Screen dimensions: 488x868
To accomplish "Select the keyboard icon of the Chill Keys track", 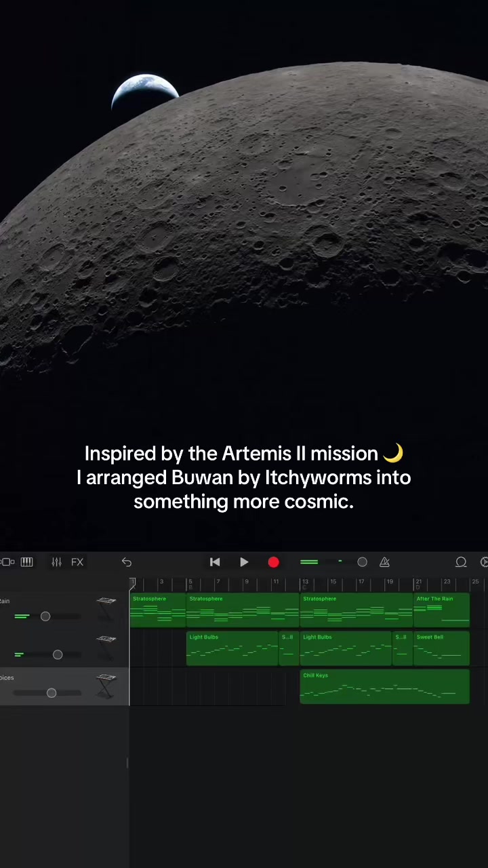I will point(106,686).
